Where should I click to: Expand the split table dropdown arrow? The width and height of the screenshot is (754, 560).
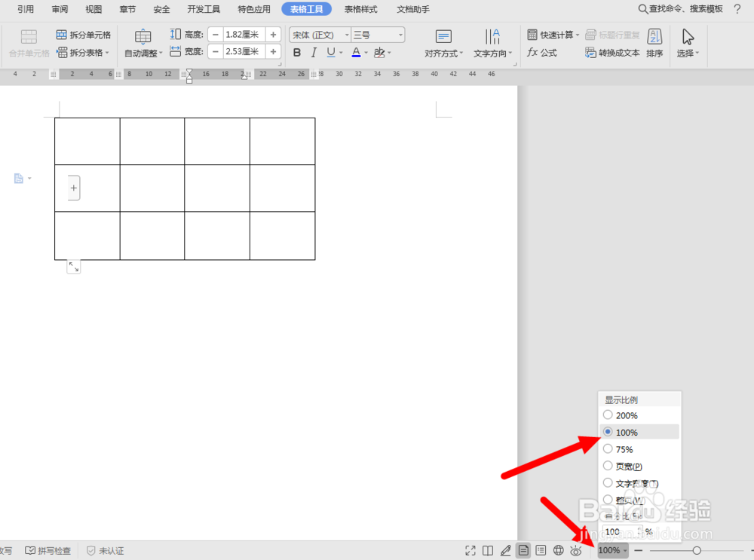pos(107,53)
